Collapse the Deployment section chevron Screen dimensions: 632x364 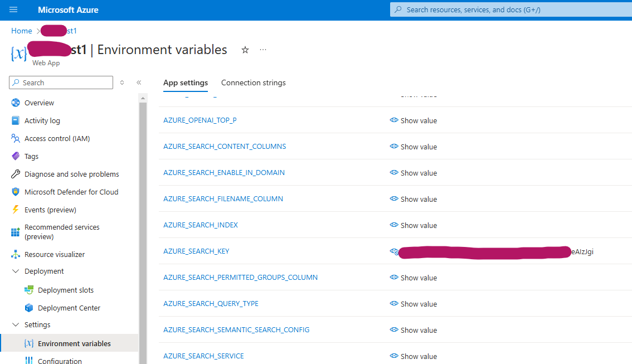pos(15,271)
